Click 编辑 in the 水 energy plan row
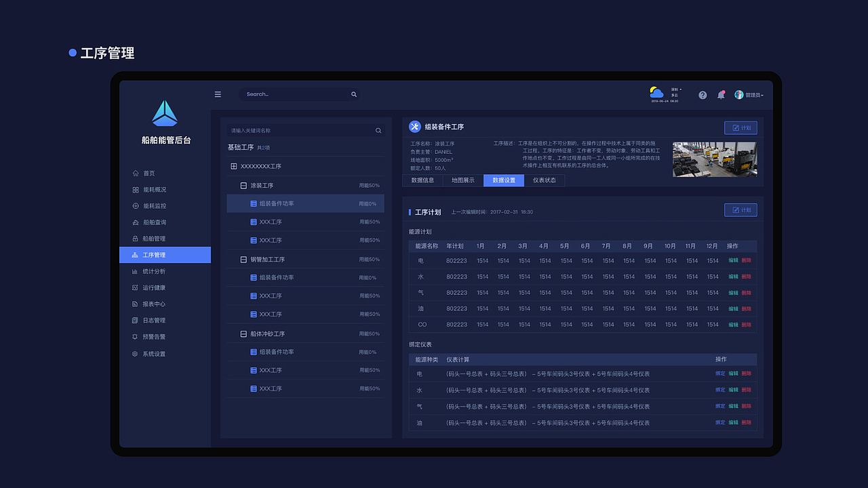 pyautogui.click(x=733, y=277)
